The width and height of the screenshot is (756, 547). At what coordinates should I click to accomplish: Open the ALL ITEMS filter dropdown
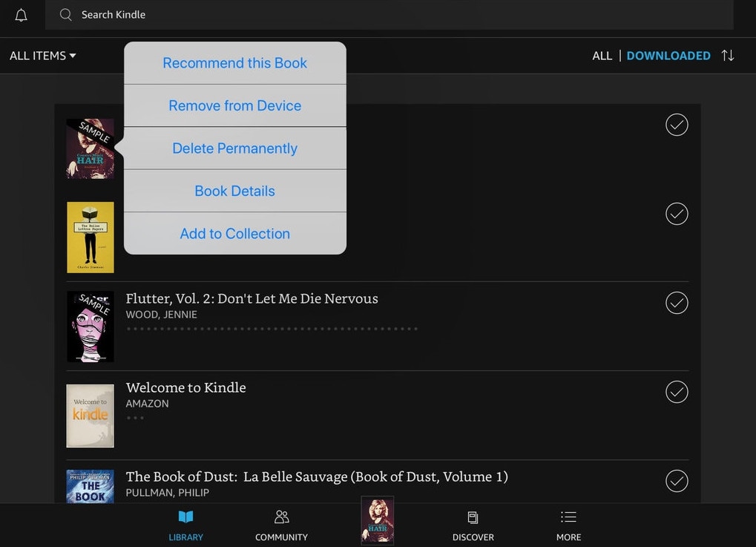tap(43, 56)
